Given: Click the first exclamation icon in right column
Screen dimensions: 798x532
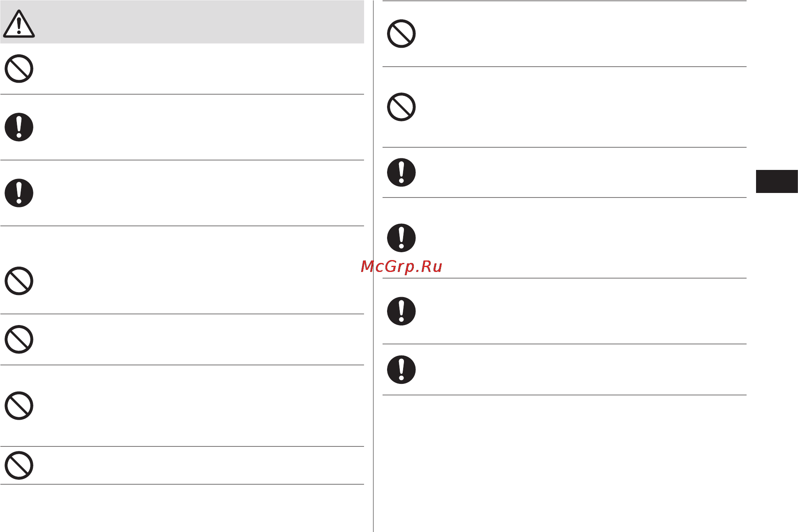Looking at the screenshot, I should (401, 172).
